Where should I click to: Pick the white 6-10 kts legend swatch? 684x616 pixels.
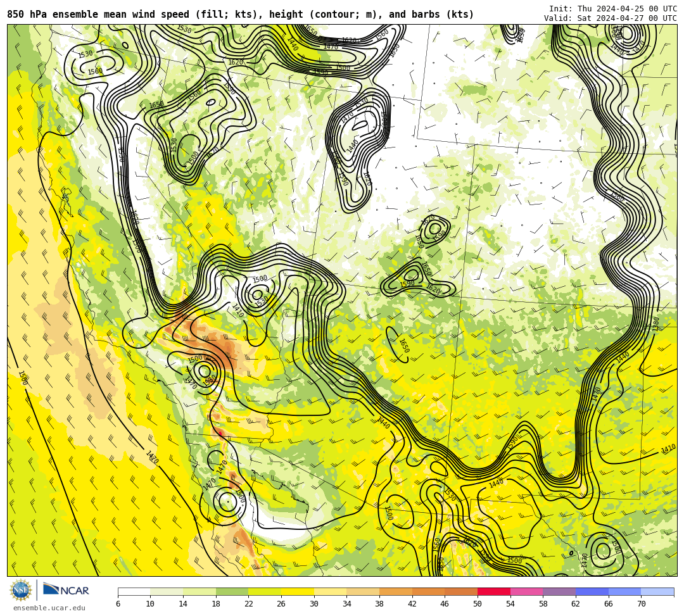134,591
